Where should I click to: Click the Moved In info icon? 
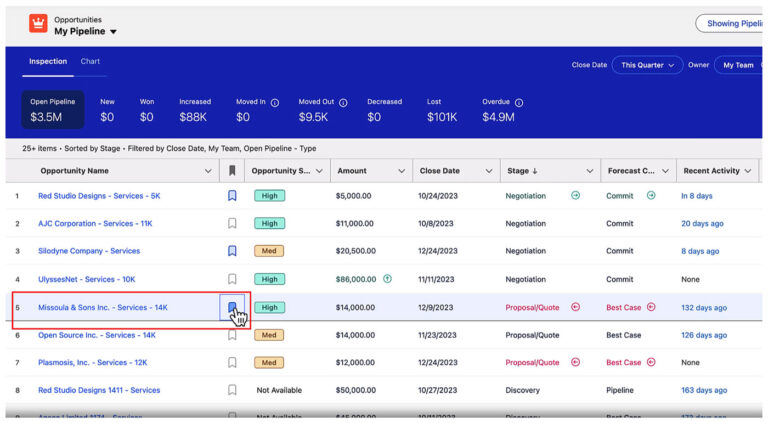click(x=275, y=102)
